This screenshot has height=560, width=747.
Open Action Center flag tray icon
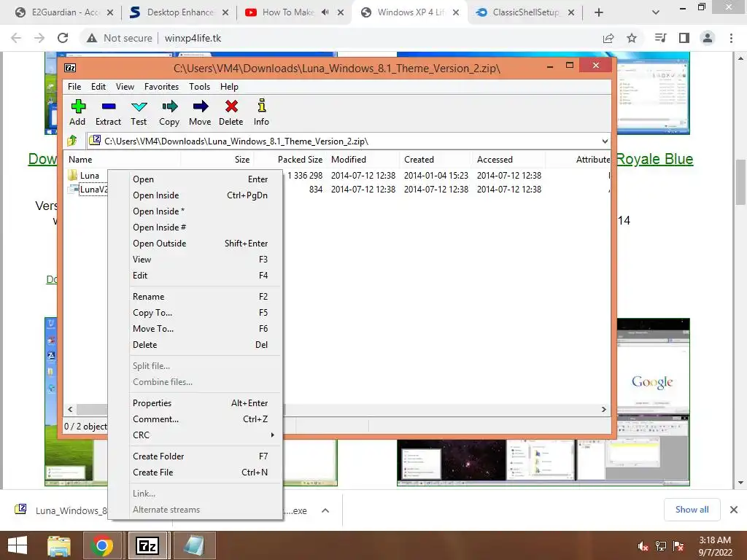point(678,545)
